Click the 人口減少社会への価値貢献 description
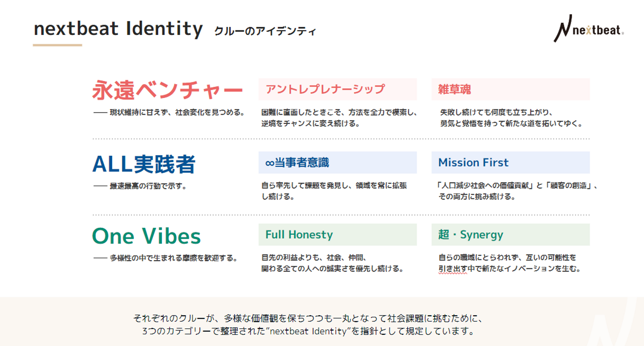644x346 pixels. (x=517, y=191)
